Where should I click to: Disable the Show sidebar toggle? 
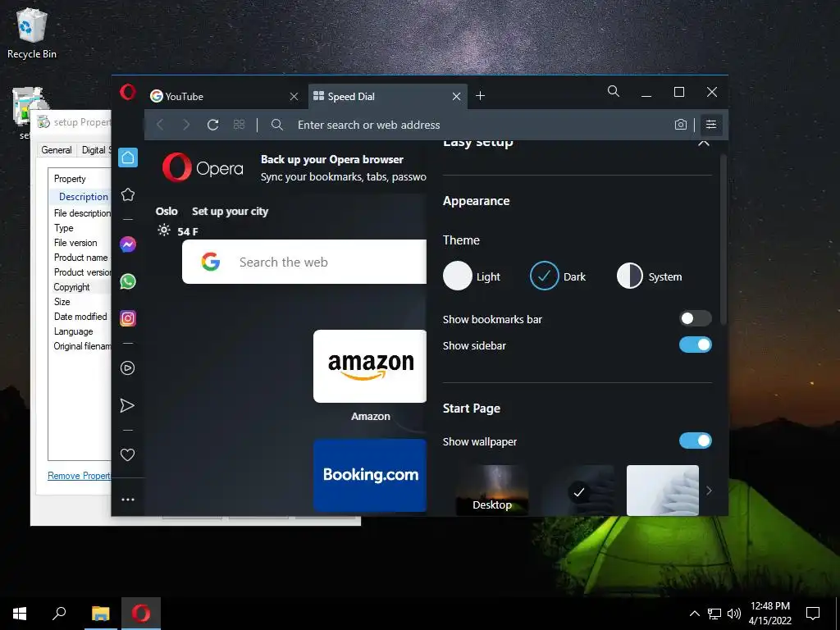click(695, 345)
